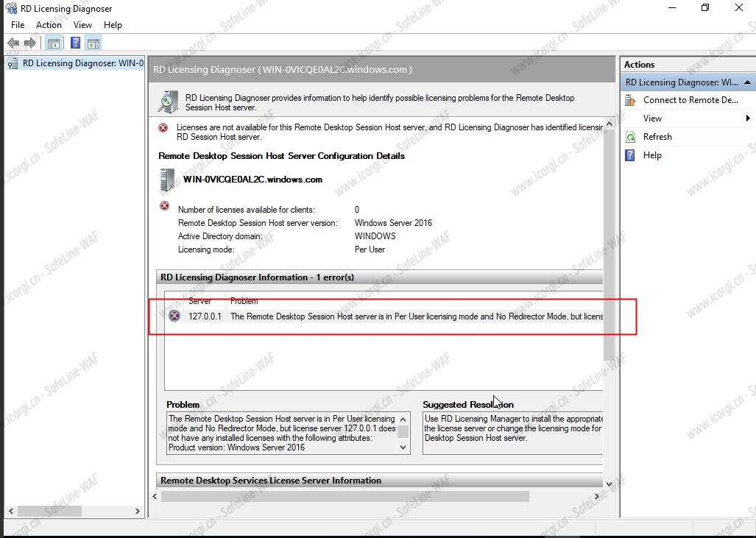Click the down arrow in the Problem text box
This screenshot has width=756, height=538.
403,447
